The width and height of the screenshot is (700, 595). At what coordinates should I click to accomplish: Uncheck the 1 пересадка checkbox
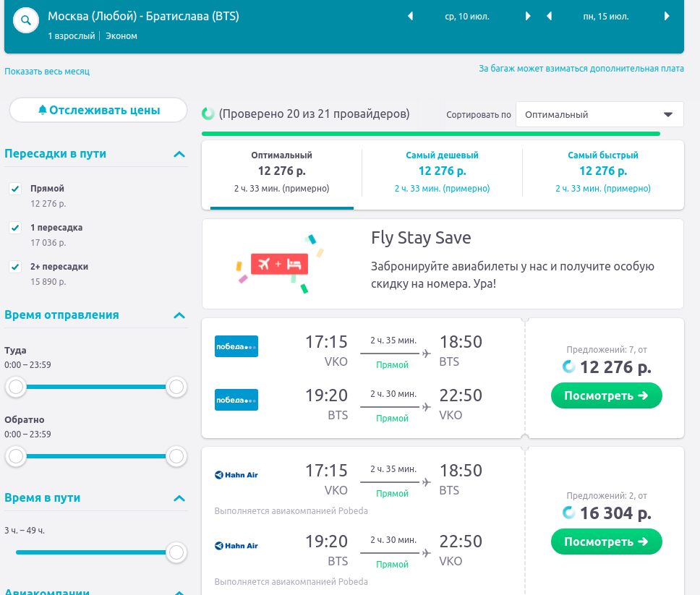click(15, 228)
